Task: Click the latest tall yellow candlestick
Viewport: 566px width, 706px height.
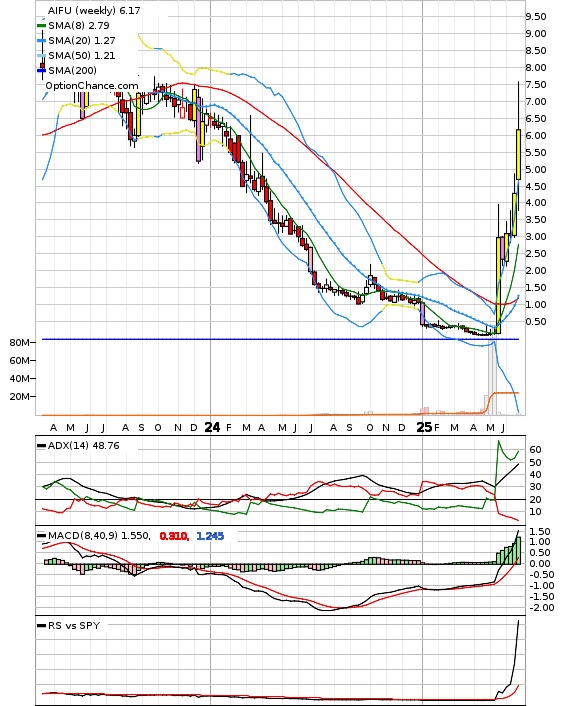Action: (519, 154)
